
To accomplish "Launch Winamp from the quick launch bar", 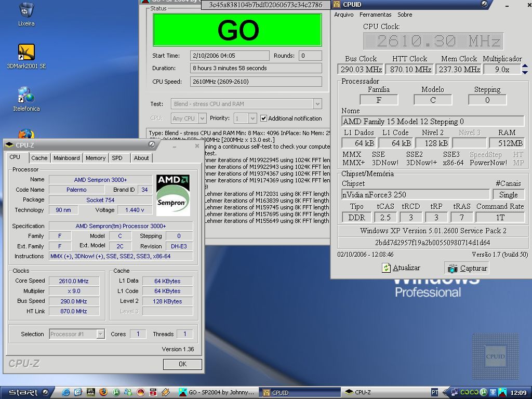I will tap(166, 392).
